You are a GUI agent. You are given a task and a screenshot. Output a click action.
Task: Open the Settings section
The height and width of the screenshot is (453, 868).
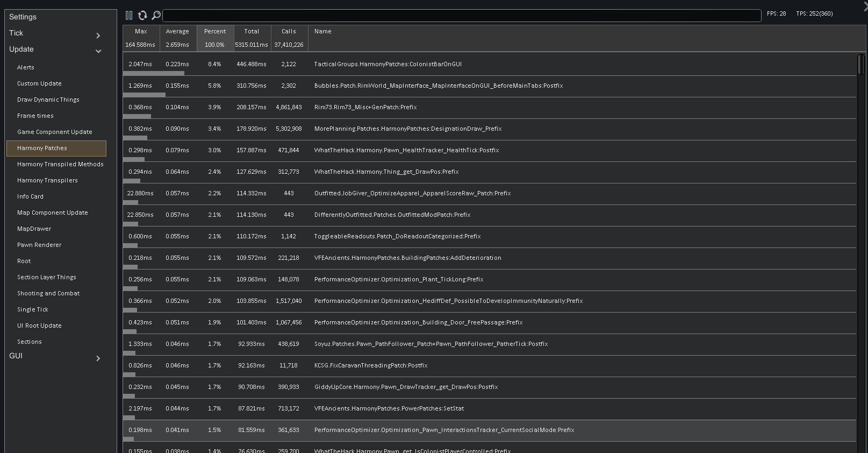[23, 17]
